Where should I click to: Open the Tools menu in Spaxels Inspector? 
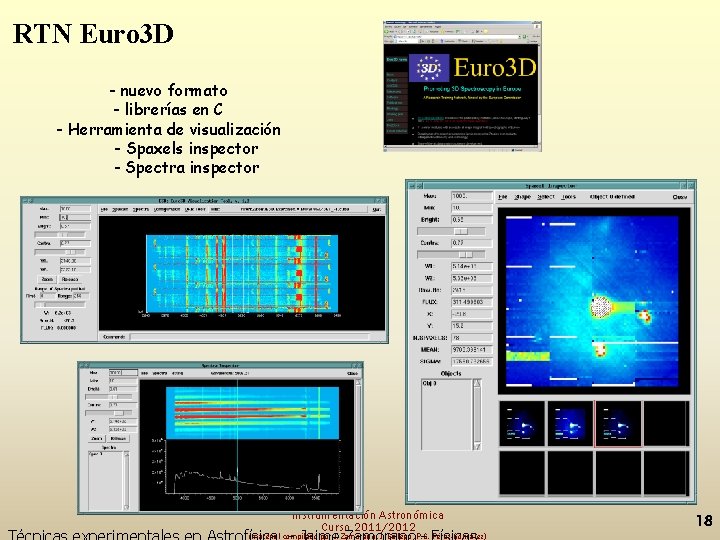[568, 197]
